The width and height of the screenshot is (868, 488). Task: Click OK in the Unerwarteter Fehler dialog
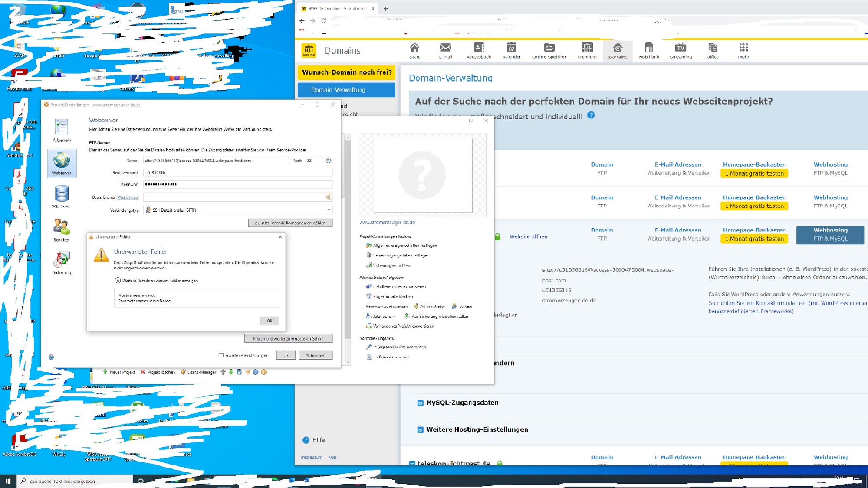270,321
